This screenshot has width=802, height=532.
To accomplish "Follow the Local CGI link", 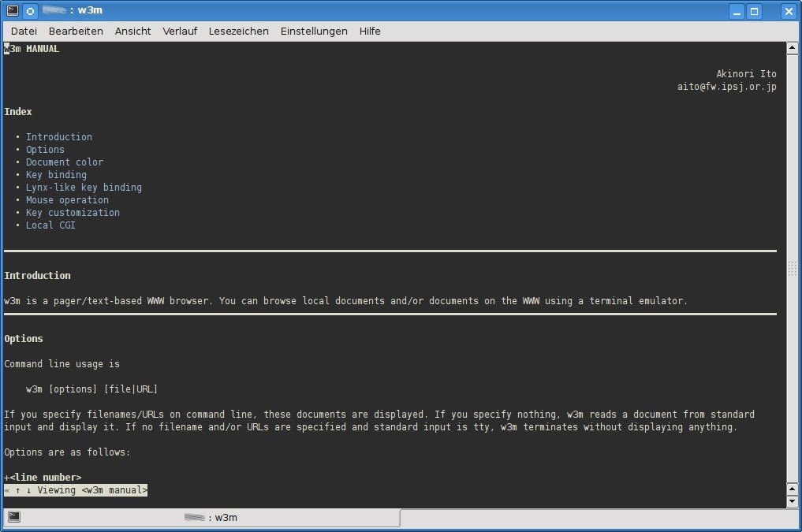I will pyautogui.click(x=50, y=225).
